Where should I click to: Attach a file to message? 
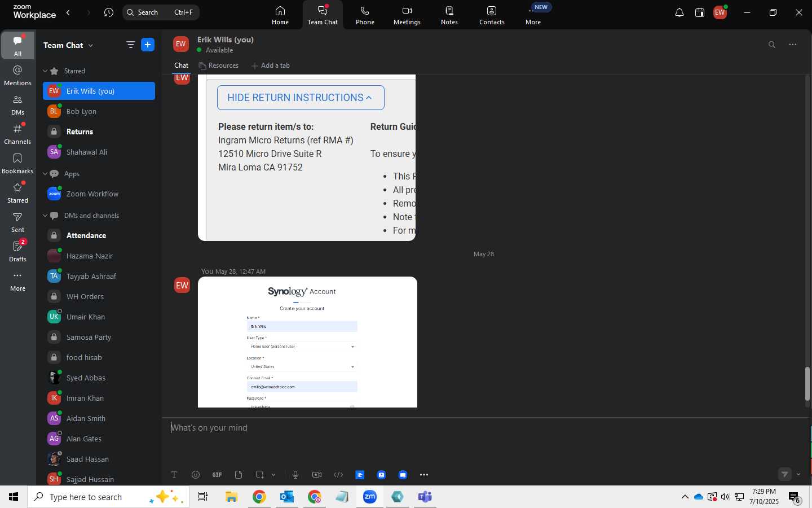(239, 475)
